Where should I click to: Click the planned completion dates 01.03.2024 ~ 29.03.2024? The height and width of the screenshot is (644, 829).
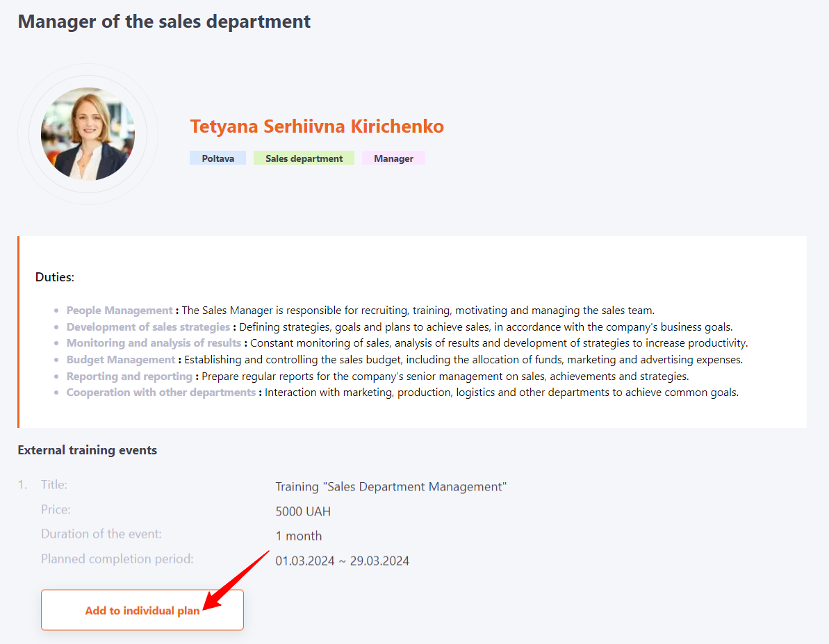(342, 561)
